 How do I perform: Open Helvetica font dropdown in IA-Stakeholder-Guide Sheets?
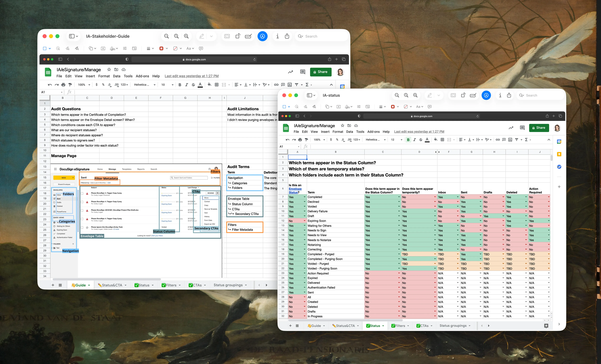point(145,85)
